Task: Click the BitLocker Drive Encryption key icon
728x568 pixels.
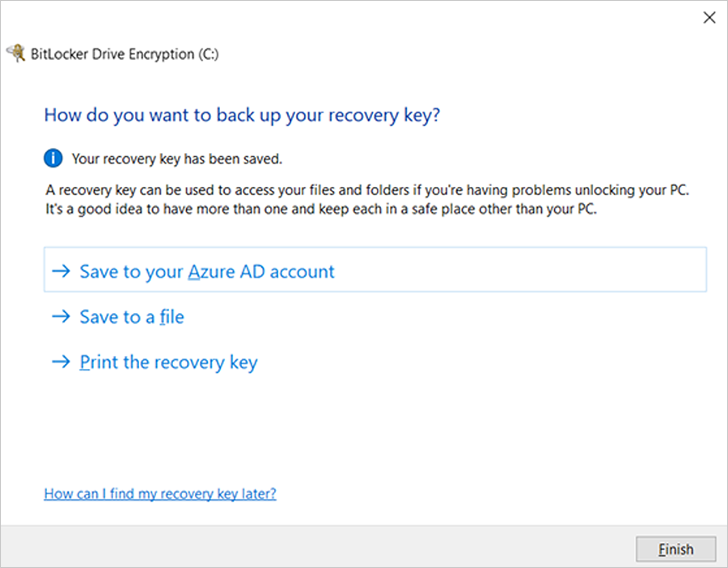Action: click(x=17, y=53)
